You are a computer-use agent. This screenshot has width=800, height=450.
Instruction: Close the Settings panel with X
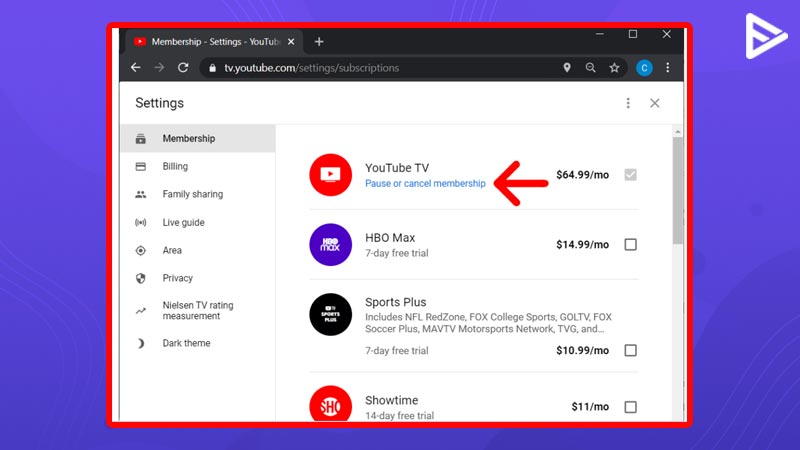point(655,103)
